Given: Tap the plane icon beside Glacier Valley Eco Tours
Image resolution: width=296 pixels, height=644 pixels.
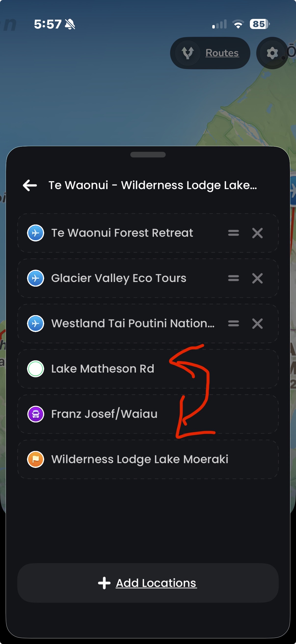Looking at the screenshot, I should 36,278.
